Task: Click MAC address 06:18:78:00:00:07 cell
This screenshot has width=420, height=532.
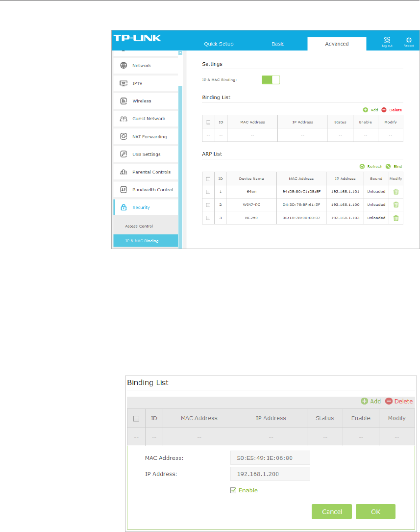Action: pyautogui.click(x=301, y=218)
